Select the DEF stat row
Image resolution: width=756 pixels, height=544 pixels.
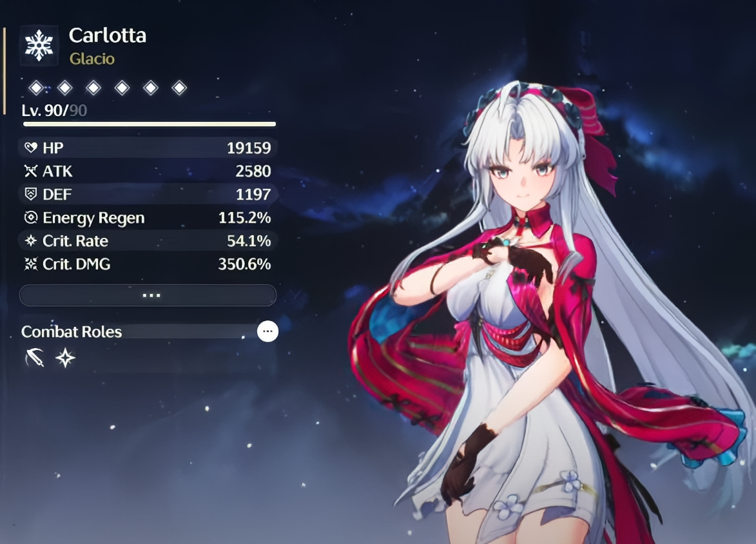pos(148,194)
